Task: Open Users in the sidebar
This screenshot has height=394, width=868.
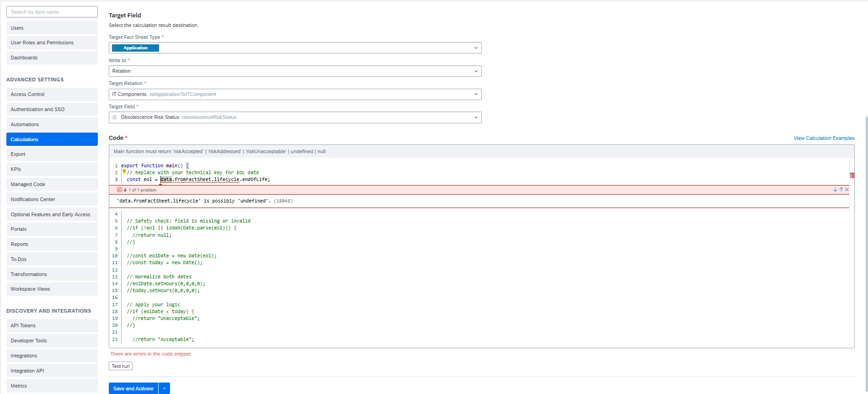Action: tap(52, 28)
